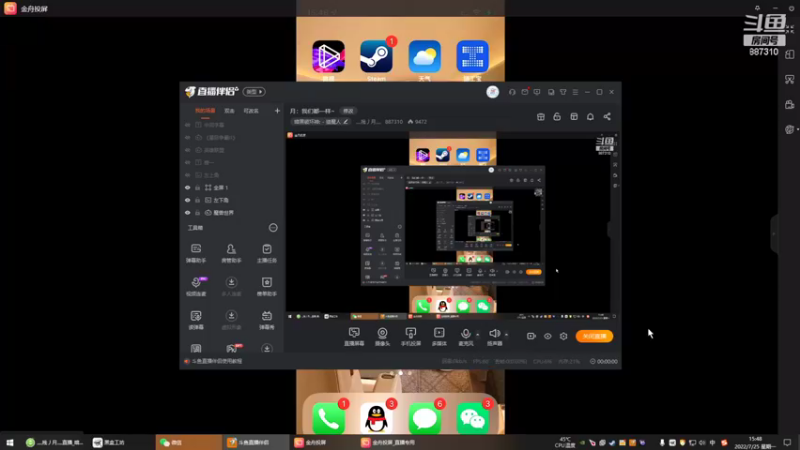
Task: Open the 榜单助手 ranking assistant tool
Action: [266, 286]
